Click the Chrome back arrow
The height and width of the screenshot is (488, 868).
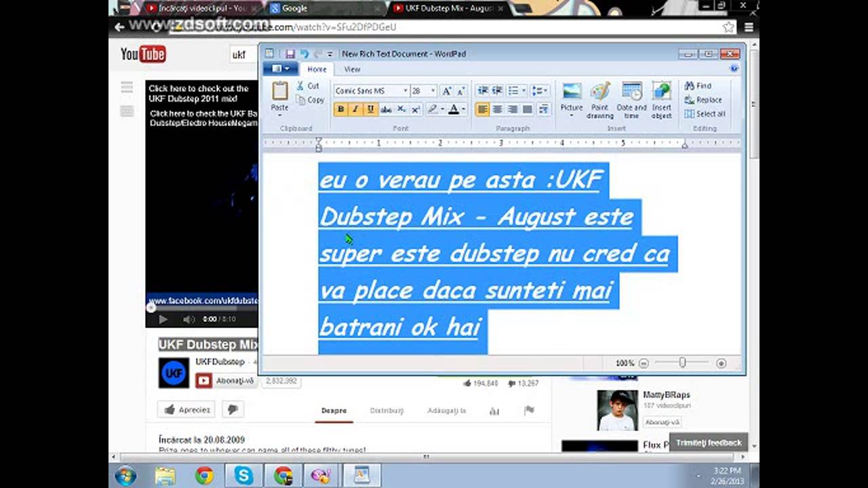coord(119,27)
